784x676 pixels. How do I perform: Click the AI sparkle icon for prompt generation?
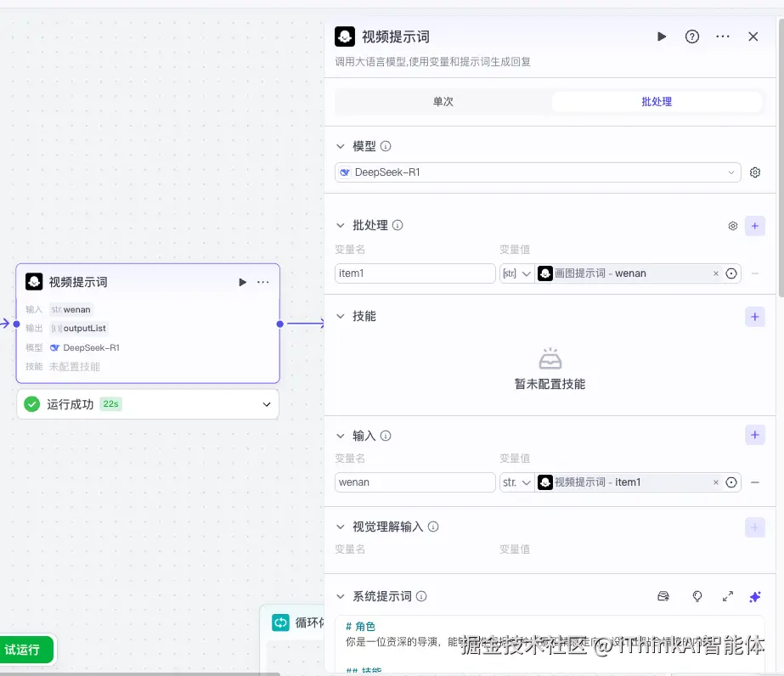(754, 596)
